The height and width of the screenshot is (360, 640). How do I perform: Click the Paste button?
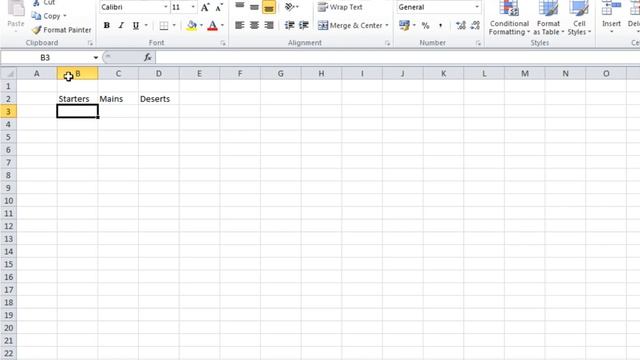point(16,16)
